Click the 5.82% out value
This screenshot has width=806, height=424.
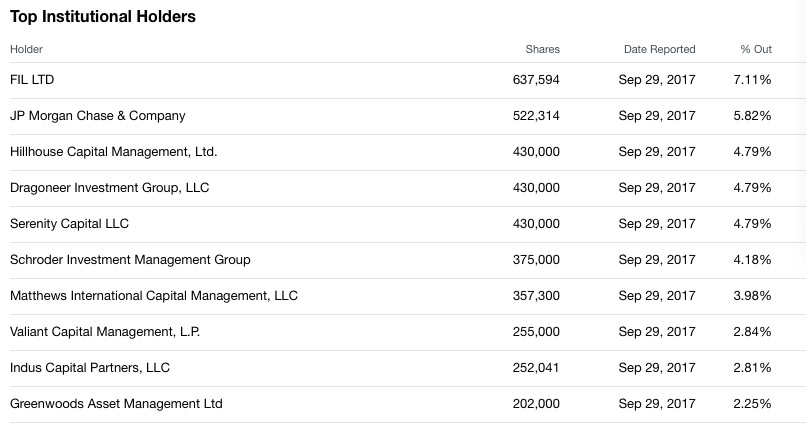(x=751, y=116)
